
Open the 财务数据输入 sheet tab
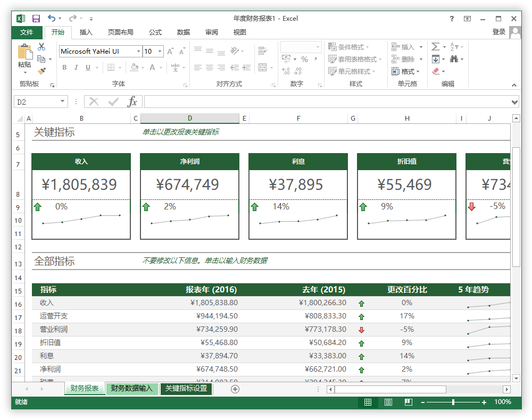click(x=131, y=389)
